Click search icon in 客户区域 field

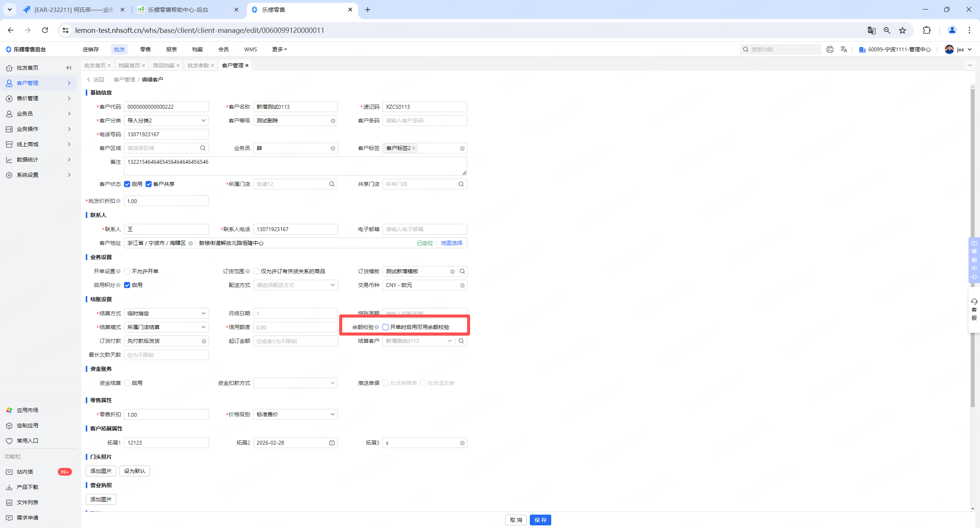pyautogui.click(x=203, y=148)
